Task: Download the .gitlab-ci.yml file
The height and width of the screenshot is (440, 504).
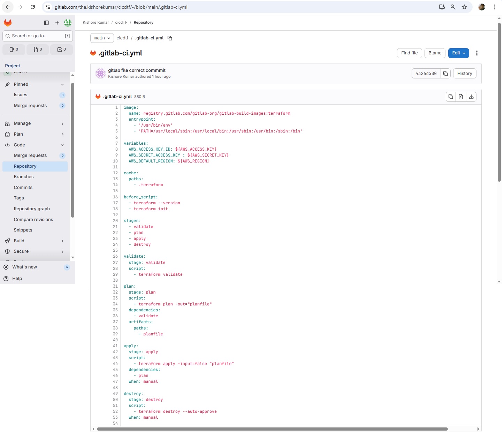Action: click(471, 97)
